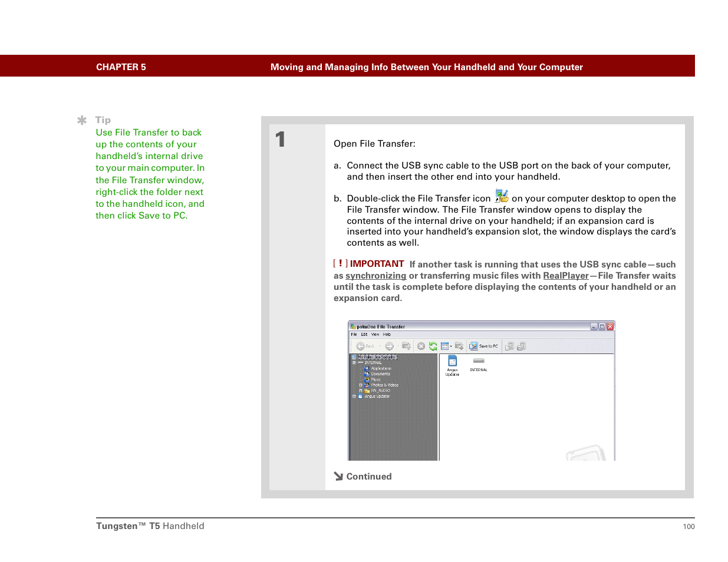Expand the RN_AUDIO folder
Screen dimensions: 728x562
click(x=361, y=391)
